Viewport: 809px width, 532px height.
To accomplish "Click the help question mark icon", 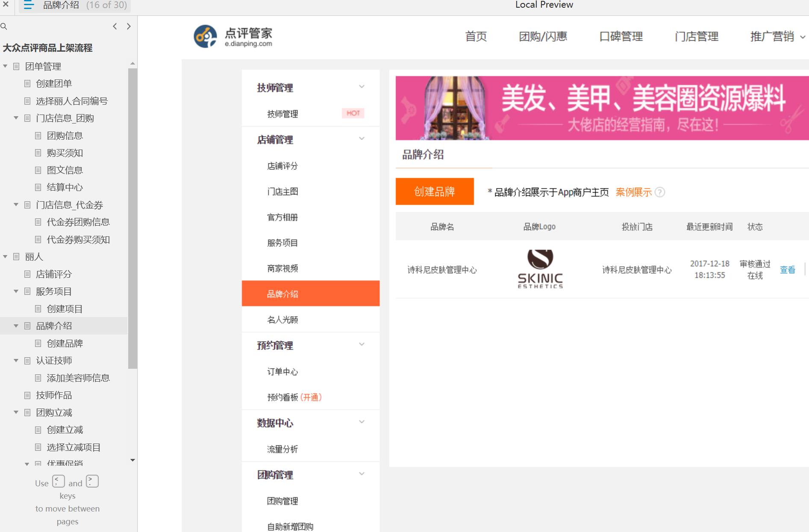I will pyautogui.click(x=660, y=192).
